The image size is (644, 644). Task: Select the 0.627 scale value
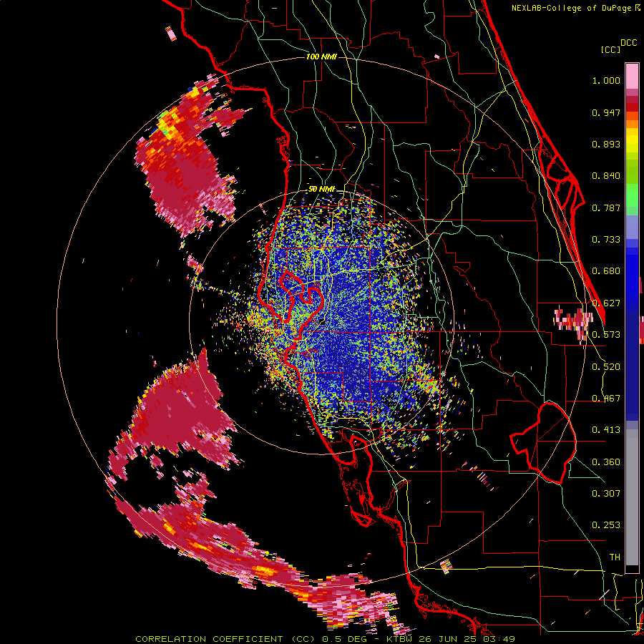click(606, 303)
